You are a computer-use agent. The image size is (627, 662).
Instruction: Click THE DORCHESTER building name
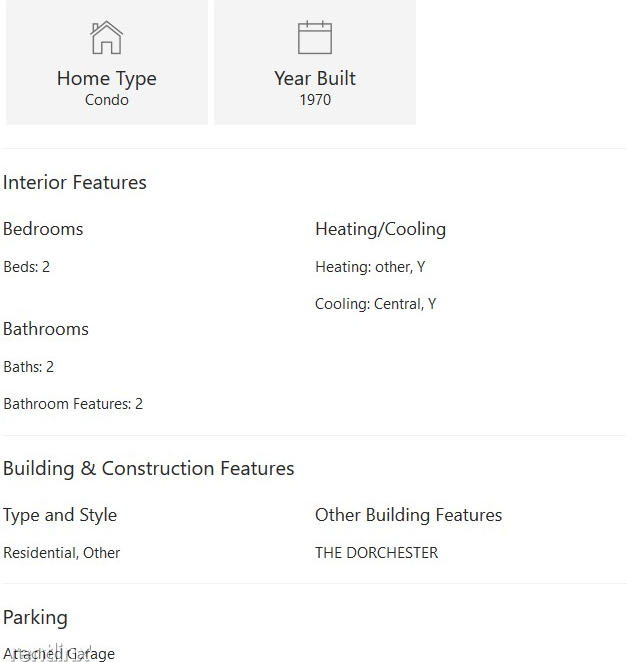click(376, 553)
